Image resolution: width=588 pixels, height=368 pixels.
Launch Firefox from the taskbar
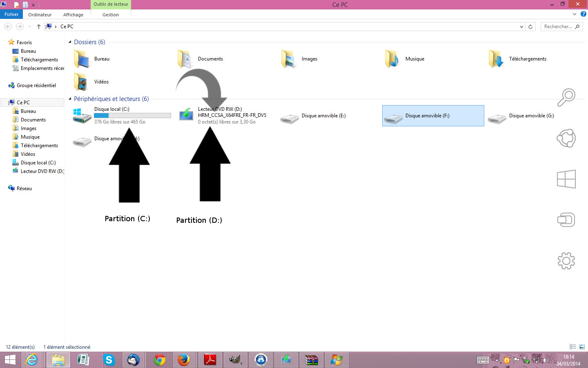point(184,360)
